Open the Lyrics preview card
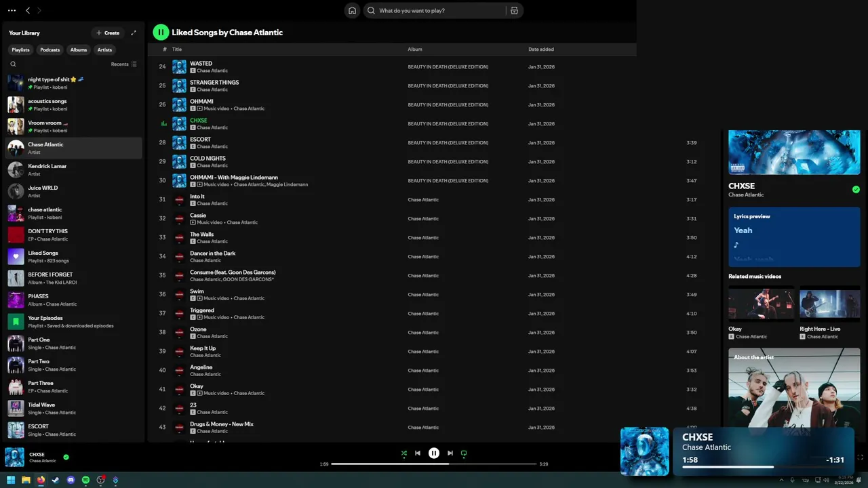The image size is (868, 488). [x=794, y=236]
